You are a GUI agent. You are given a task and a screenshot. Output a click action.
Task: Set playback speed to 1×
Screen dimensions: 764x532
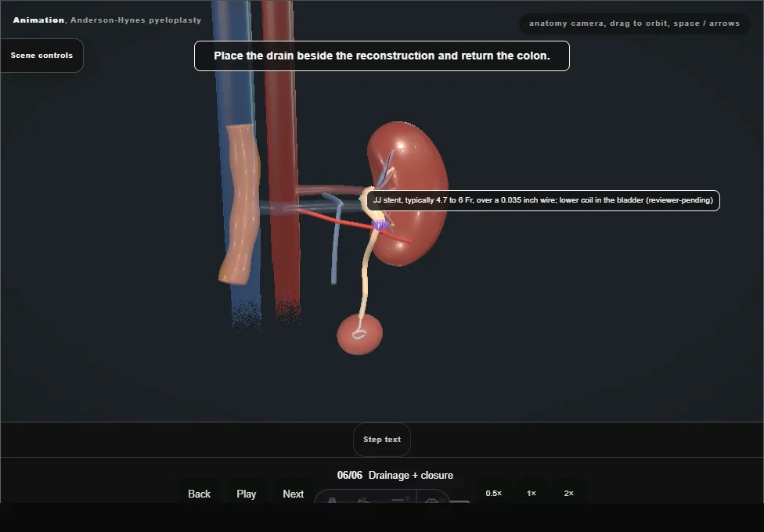532,493
